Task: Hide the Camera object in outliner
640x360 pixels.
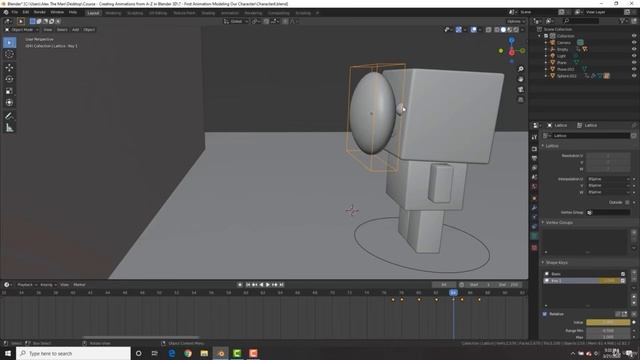Action: (x=634, y=42)
